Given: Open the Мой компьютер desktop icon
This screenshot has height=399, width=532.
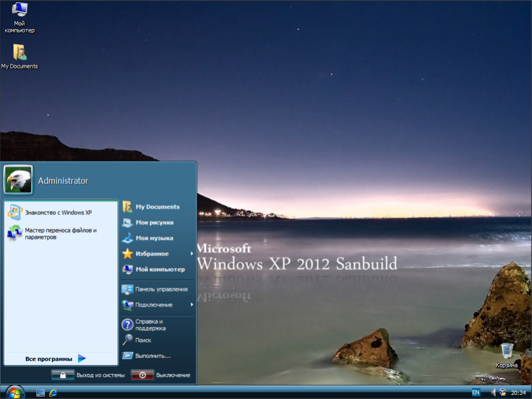Looking at the screenshot, I should coord(19,17).
